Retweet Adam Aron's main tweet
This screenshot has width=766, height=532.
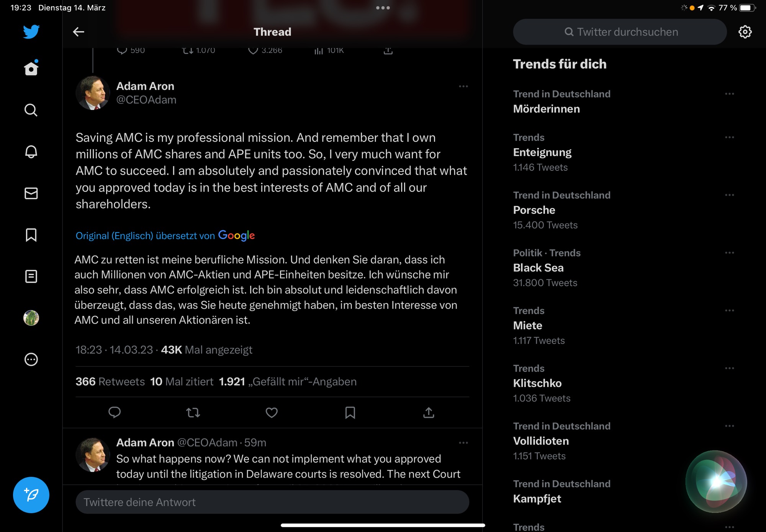(x=193, y=413)
